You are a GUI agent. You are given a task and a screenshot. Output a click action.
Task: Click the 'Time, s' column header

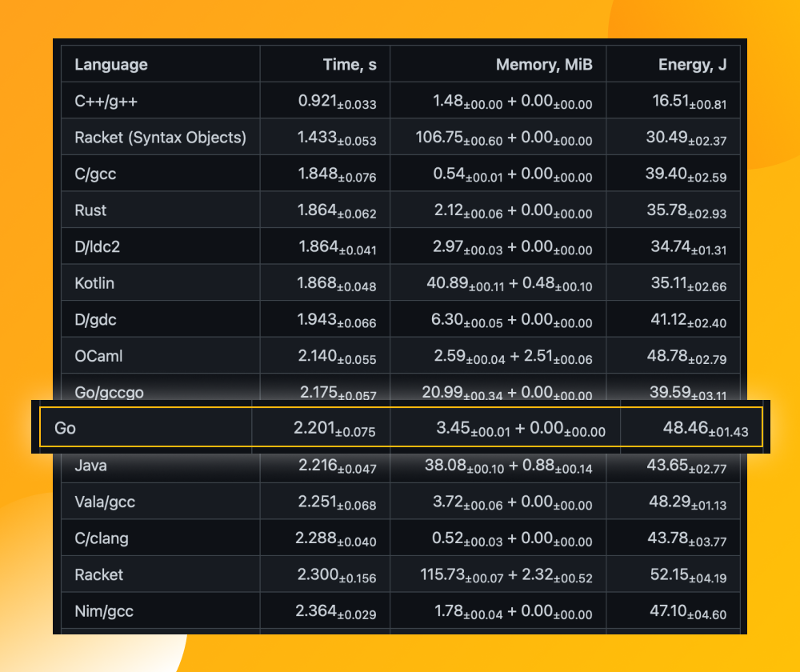coord(350,65)
